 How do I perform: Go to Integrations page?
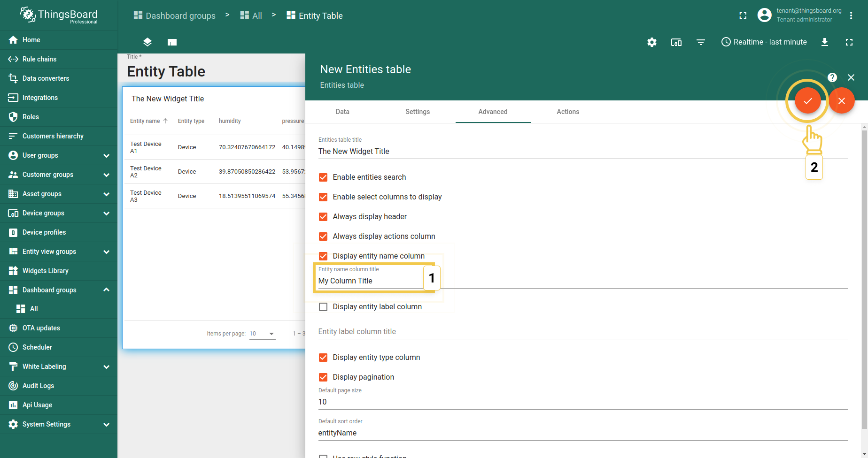(59, 98)
